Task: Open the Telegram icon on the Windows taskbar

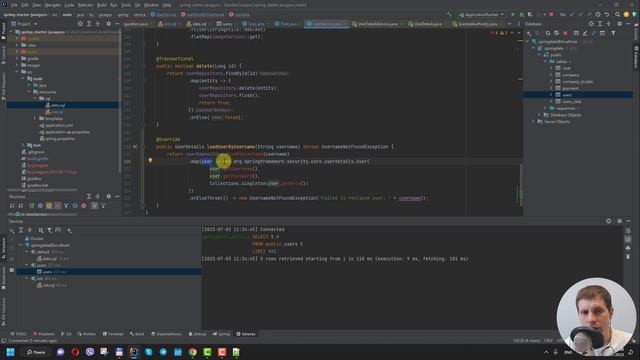Action: coord(163,352)
